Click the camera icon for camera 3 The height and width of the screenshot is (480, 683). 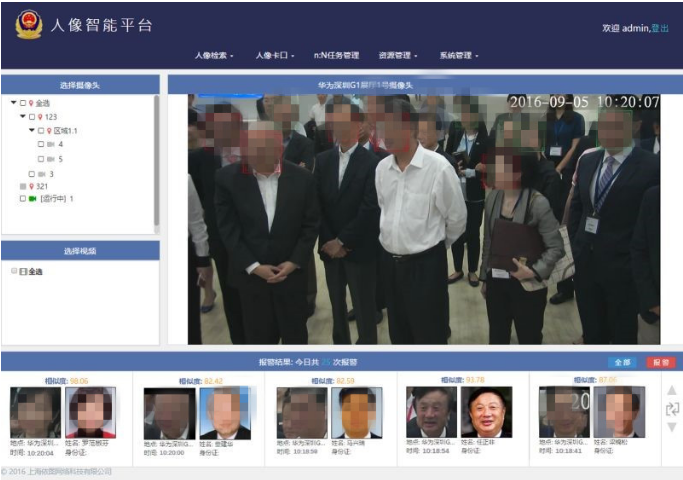pos(41,174)
